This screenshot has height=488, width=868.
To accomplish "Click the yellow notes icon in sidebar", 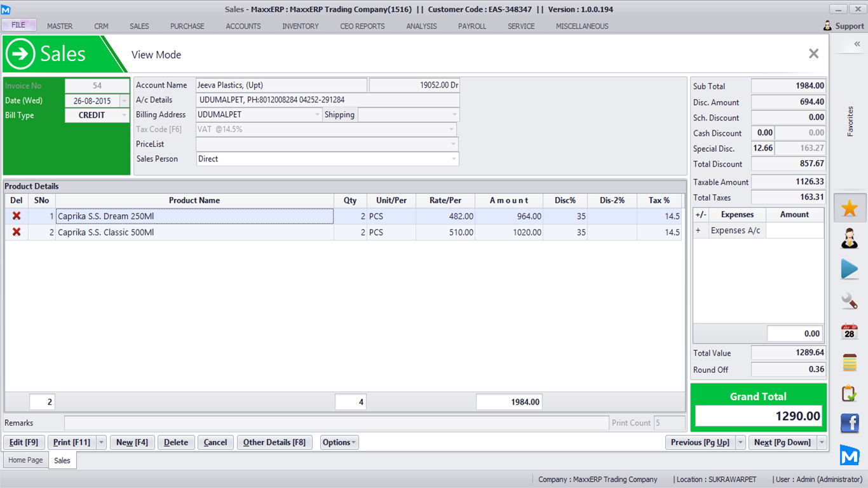I will point(850,362).
